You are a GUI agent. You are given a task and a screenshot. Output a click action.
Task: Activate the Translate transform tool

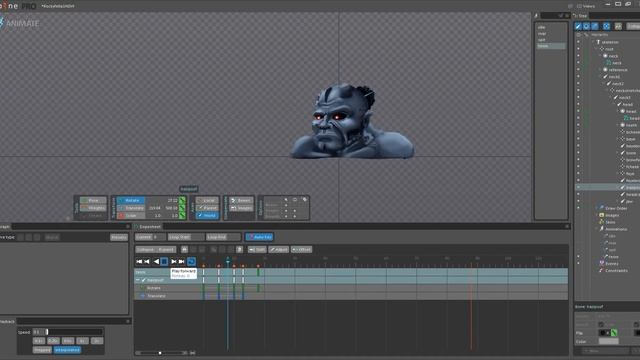coord(131,208)
